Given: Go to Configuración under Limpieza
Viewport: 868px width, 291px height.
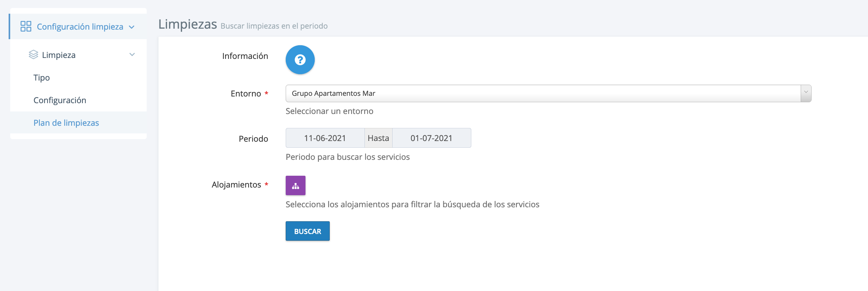Looking at the screenshot, I should (60, 100).
